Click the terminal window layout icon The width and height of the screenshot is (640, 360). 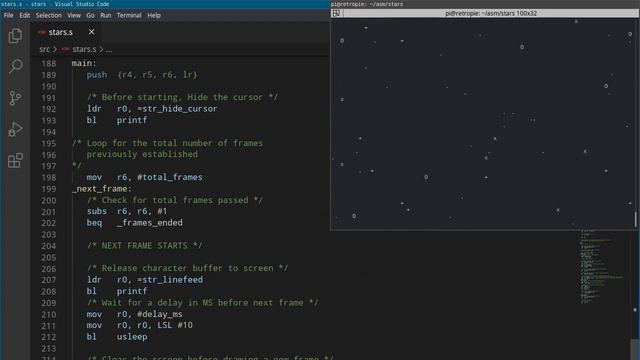click(336, 13)
